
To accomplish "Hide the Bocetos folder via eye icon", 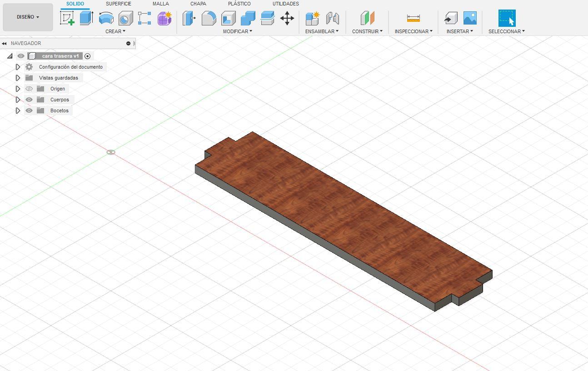I will click(29, 110).
